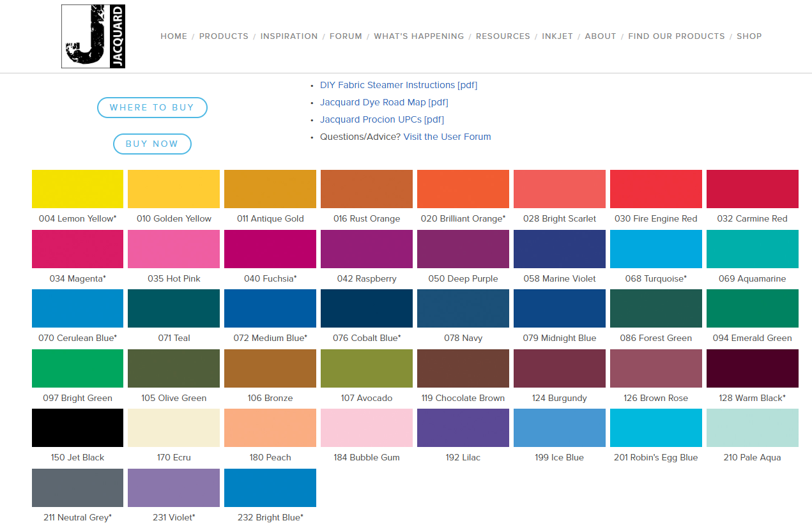Open the RESOURCES menu
Viewport: 812px width, 530px height.
tap(503, 36)
